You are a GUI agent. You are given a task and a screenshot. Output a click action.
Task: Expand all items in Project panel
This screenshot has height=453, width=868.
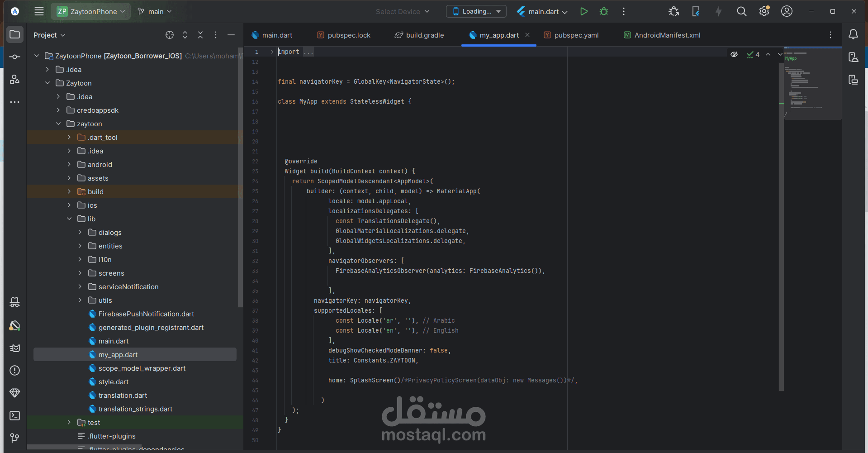(x=185, y=35)
